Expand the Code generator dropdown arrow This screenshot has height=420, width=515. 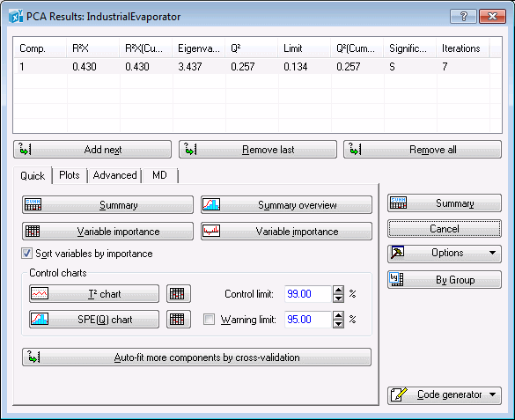coord(492,394)
